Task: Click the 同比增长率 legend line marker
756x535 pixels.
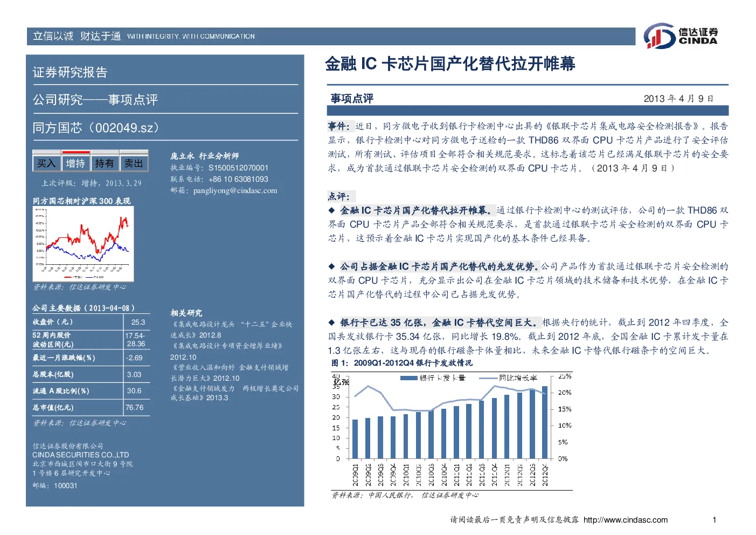Action: [x=488, y=378]
